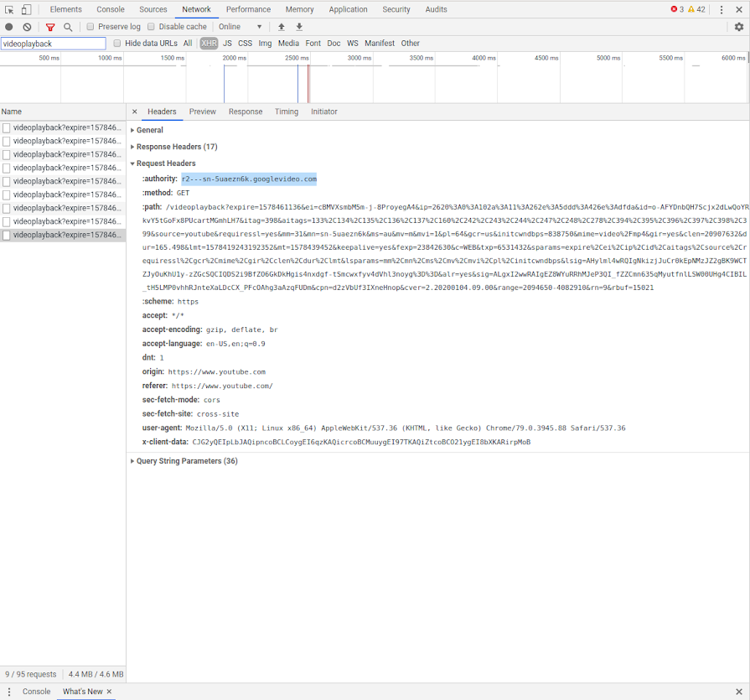Show the Timing detail tab
The width and height of the screenshot is (750, 700).
coord(287,111)
